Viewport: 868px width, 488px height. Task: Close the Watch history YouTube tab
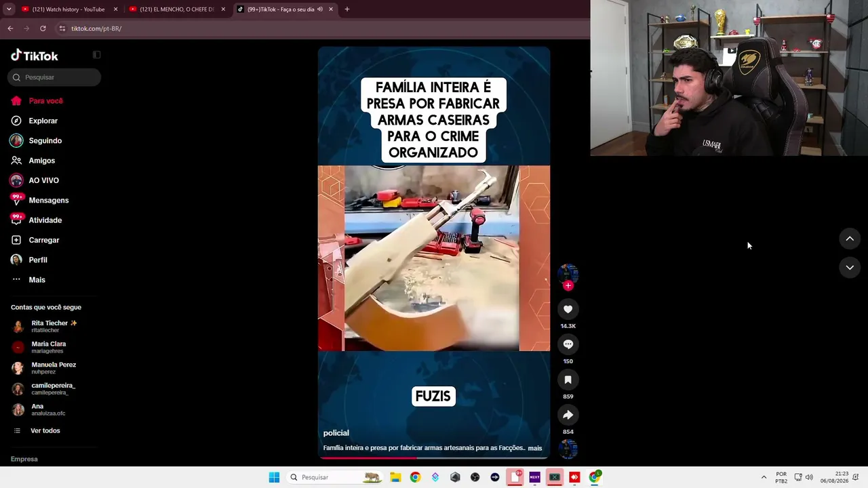pos(115,9)
